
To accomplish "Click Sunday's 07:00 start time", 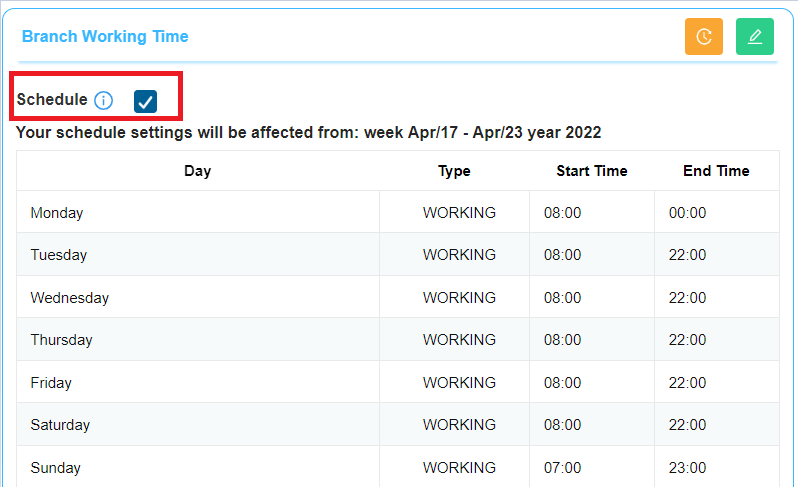I will click(562, 468).
